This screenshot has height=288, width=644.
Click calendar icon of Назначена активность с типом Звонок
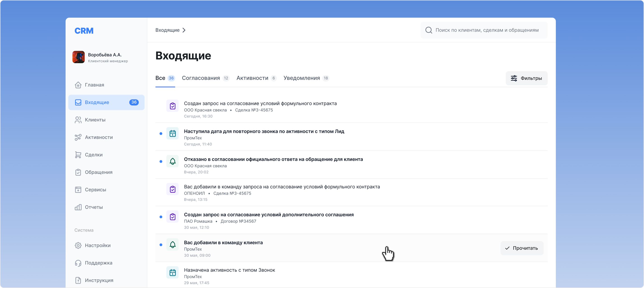coord(173,272)
